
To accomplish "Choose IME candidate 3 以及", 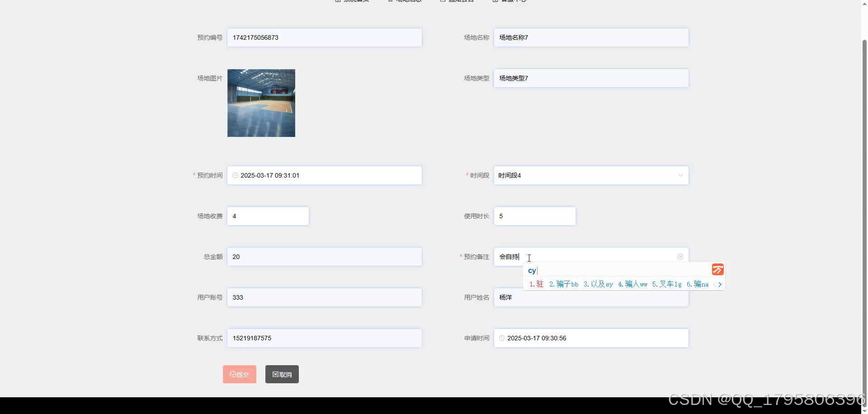I will click(598, 284).
